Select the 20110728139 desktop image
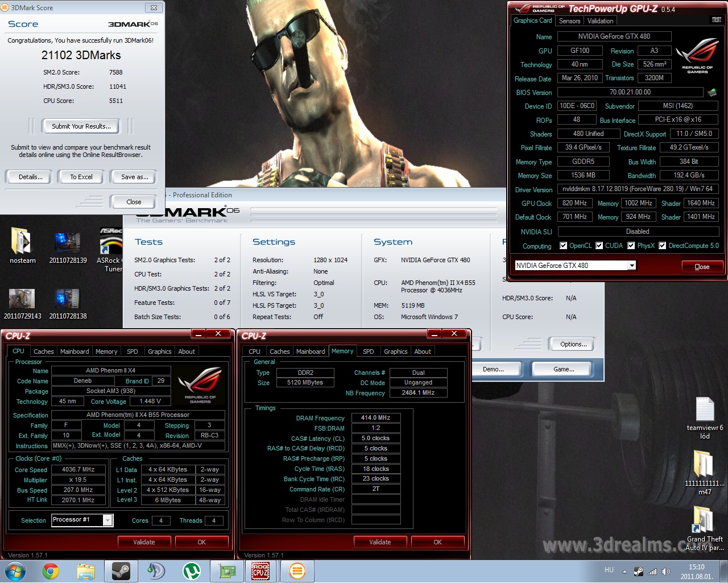Viewport: 728px width, 583px height. pyautogui.click(x=68, y=247)
